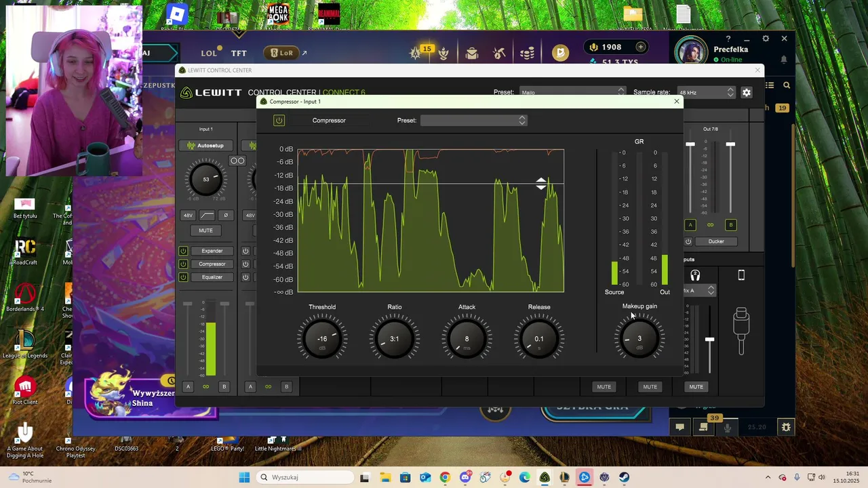868x488 pixels.
Task: Select mix B on Input 1 strip
Action: click(224, 387)
